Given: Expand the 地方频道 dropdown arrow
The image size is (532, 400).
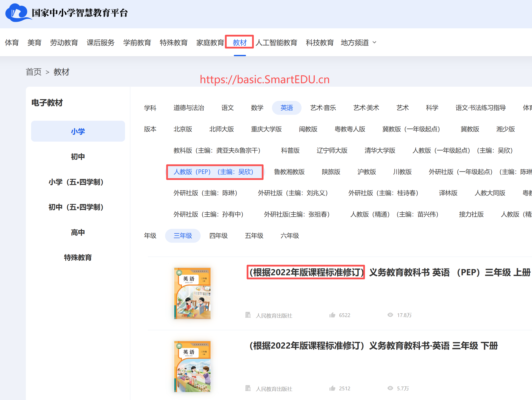Looking at the screenshot, I should click(374, 42).
